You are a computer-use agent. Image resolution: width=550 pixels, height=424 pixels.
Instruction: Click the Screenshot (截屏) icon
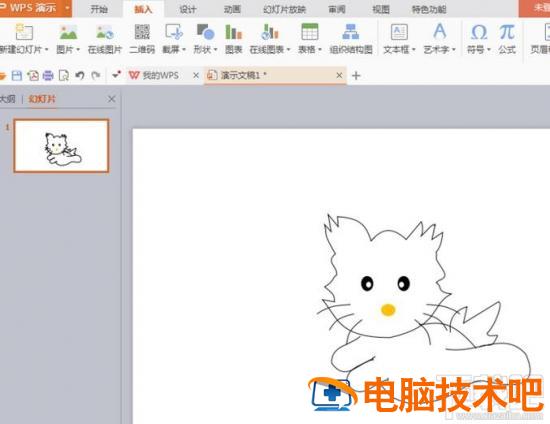(x=174, y=32)
